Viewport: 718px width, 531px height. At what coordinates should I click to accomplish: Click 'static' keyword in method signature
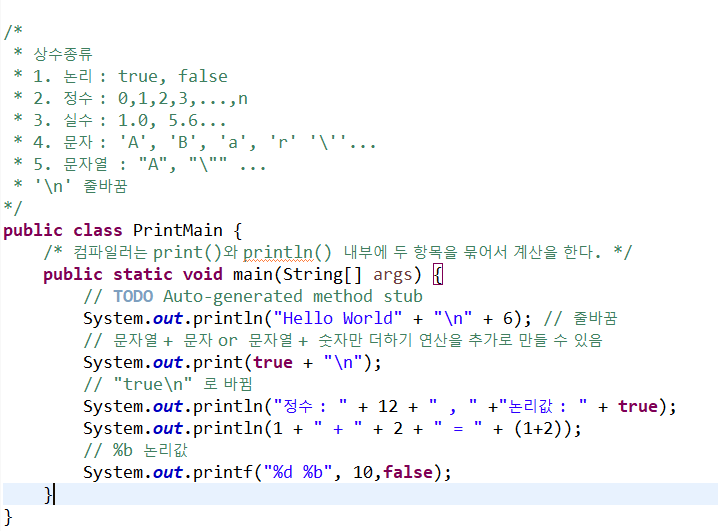click(x=142, y=275)
